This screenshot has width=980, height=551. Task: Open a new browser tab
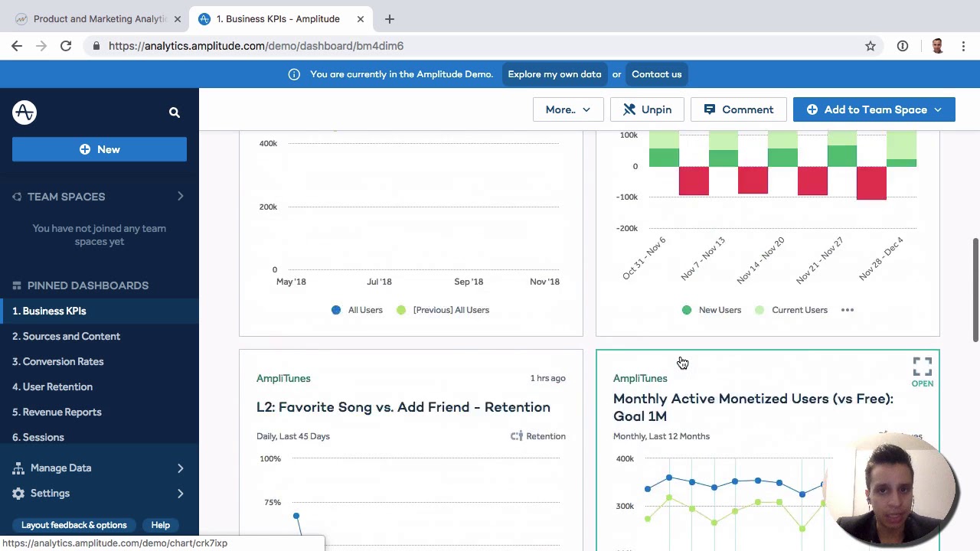click(389, 19)
